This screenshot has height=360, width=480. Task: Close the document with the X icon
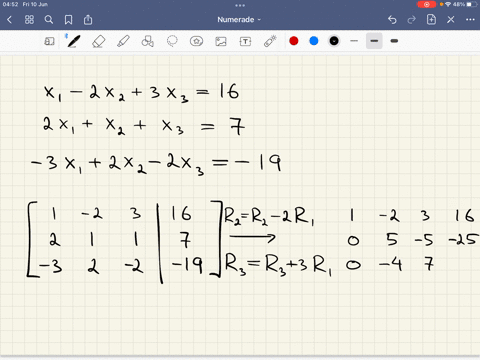(451, 20)
